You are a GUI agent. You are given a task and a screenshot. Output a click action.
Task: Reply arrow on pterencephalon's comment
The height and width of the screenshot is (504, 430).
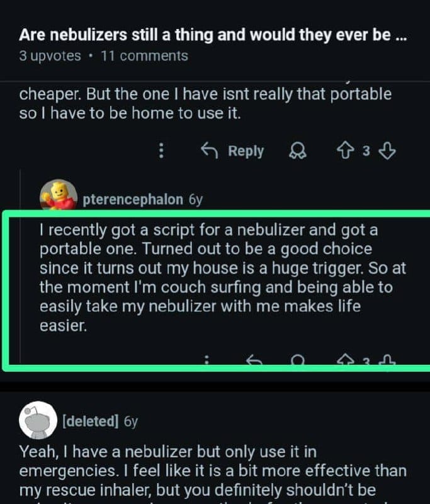coord(254,361)
